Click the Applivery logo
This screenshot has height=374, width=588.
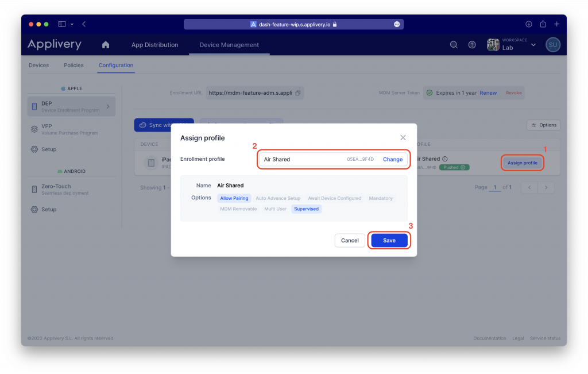(x=55, y=44)
